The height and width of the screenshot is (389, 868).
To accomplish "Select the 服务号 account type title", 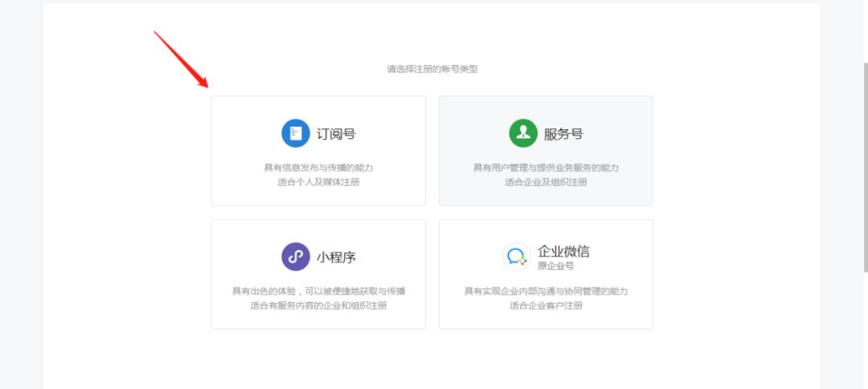I will [563, 134].
